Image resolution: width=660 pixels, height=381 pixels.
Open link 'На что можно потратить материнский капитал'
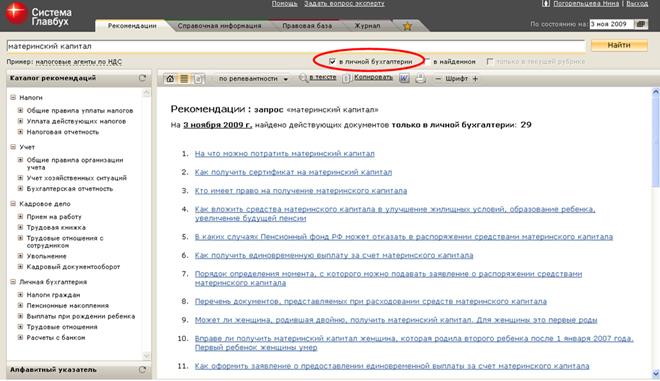(x=285, y=154)
